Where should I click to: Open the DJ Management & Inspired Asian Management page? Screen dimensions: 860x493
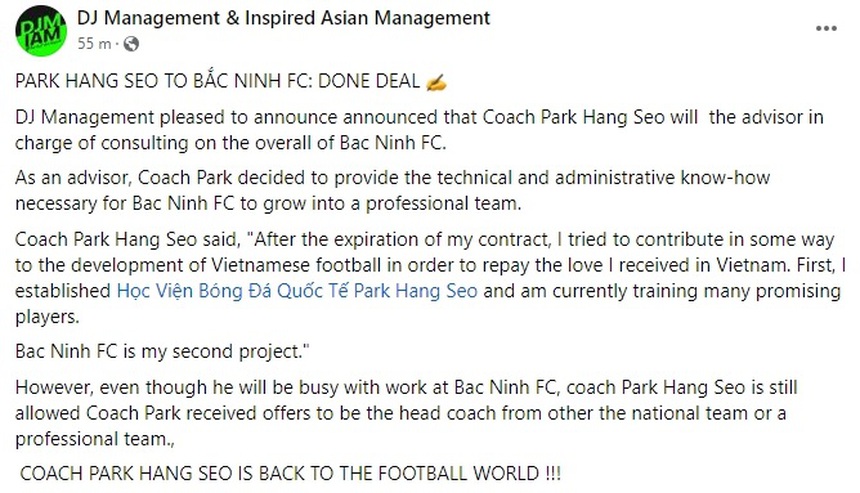(283, 18)
